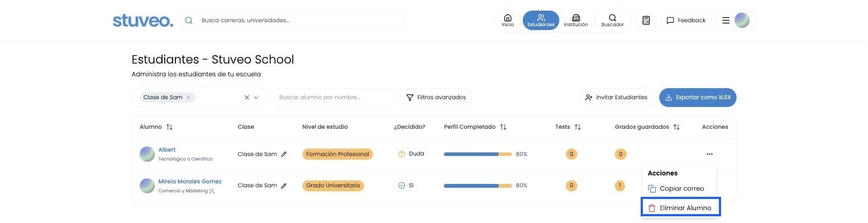Open the Estudiantes tab
Viewport: 868px width, 223px height.
point(541,20)
